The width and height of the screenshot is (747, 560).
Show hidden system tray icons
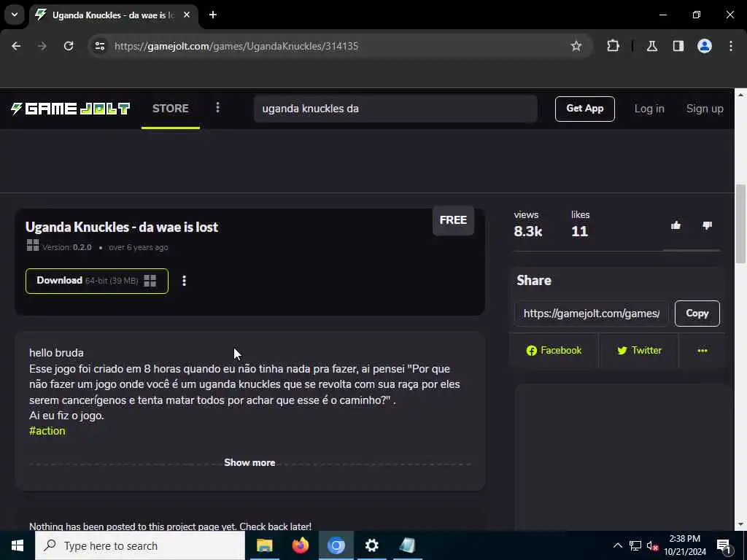point(617,545)
